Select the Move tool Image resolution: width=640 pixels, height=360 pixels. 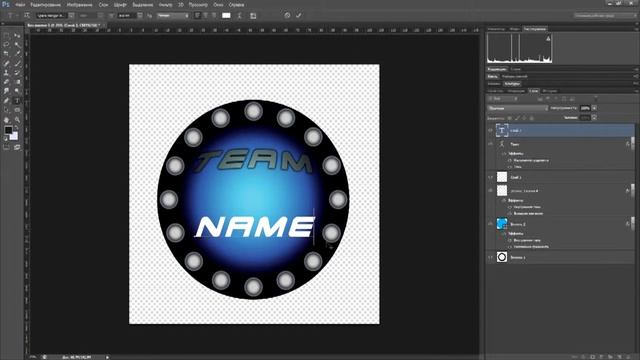click(x=17, y=36)
